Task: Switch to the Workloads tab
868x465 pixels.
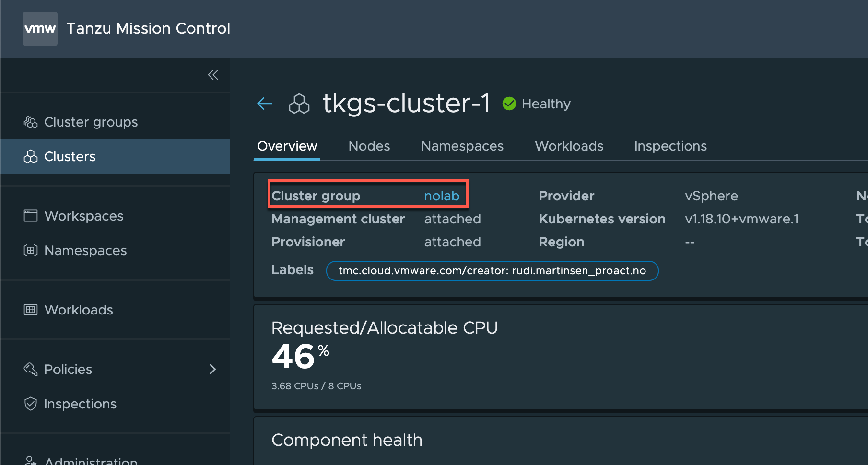Action: pyautogui.click(x=569, y=146)
